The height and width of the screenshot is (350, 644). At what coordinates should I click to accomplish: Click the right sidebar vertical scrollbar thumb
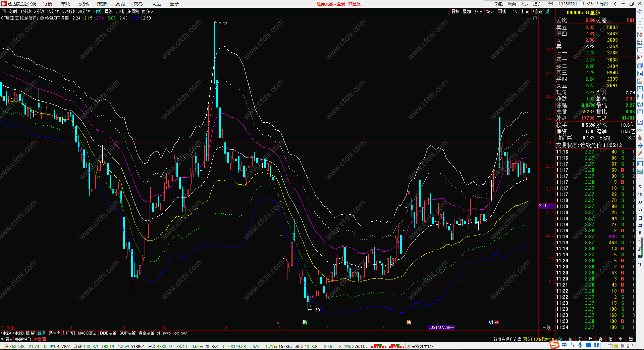pos(642,247)
